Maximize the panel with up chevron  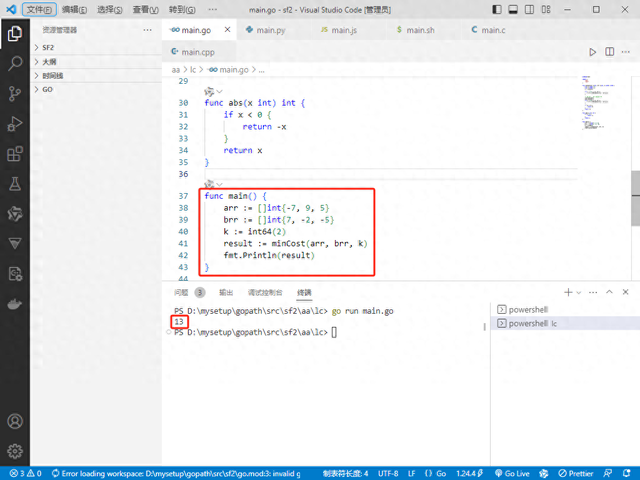609,292
